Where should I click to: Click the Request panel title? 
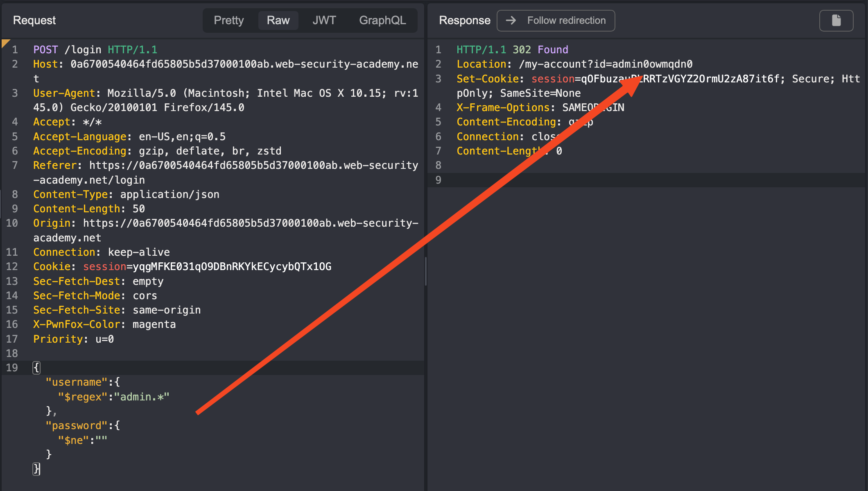pyautogui.click(x=34, y=20)
